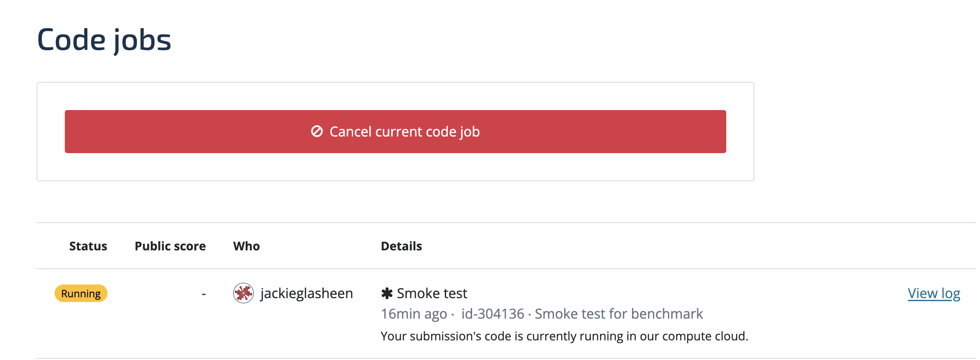980x360 pixels.
Task: Cancel the current code job
Action: tap(395, 132)
